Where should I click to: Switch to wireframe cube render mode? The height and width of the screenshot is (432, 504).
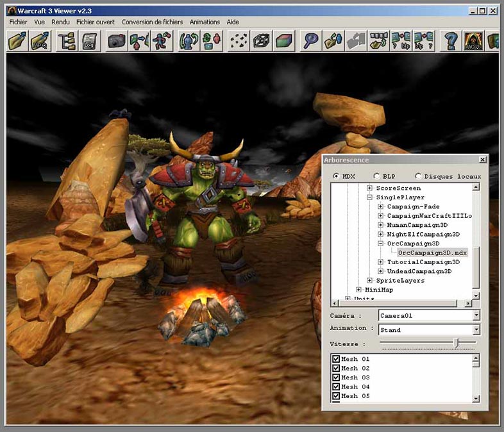pyautogui.click(x=261, y=40)
